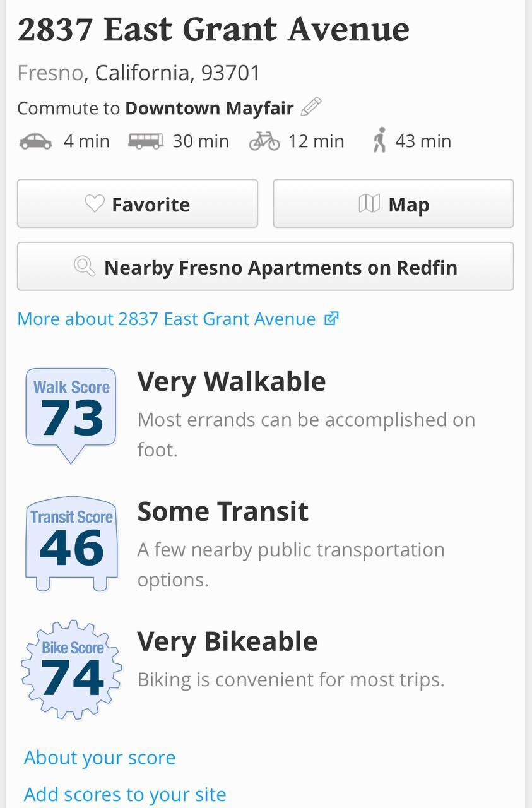Select the walking person commute icon
This screenshot has height=808, width=532.
click(379, 140)
